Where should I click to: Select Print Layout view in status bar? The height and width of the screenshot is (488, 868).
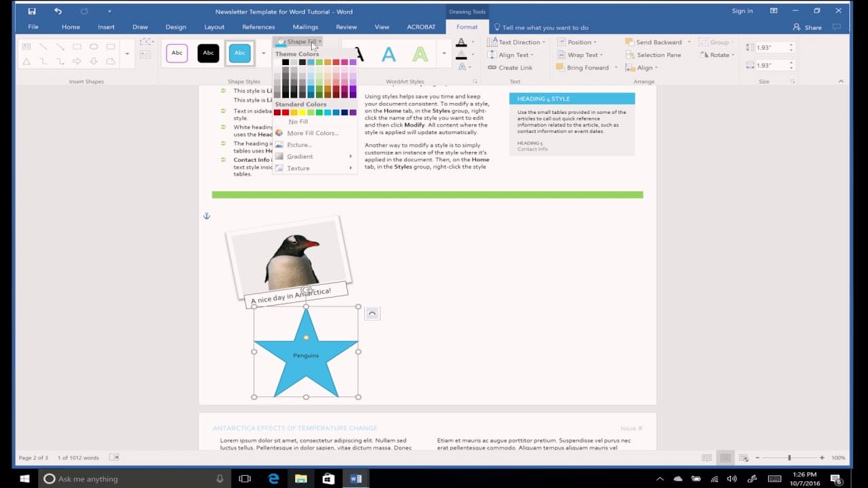725,458
